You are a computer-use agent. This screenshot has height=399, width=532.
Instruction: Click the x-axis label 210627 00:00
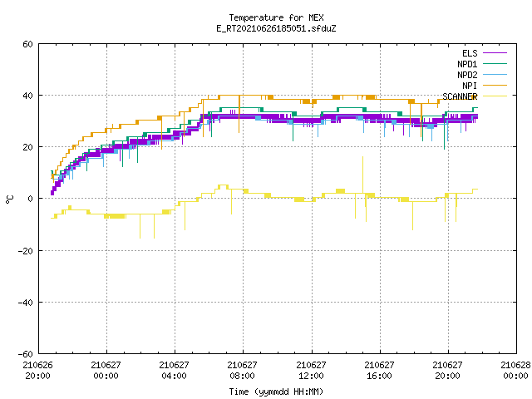(106, 371)
